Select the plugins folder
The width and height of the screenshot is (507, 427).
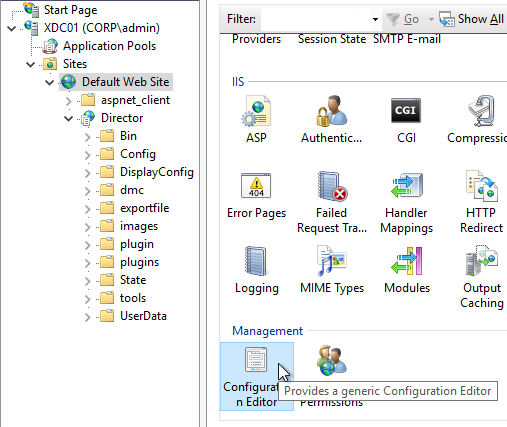140,262
